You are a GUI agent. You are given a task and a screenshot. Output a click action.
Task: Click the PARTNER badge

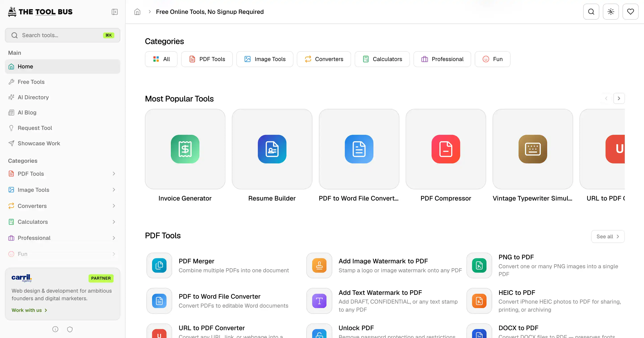pos(101,278)
